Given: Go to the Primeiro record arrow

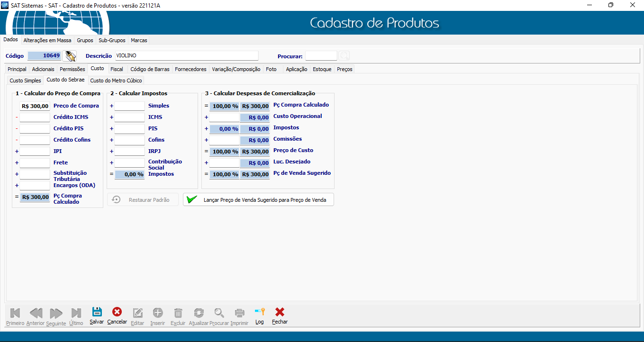Looking at the screenshot, I should tap(15, 313).
